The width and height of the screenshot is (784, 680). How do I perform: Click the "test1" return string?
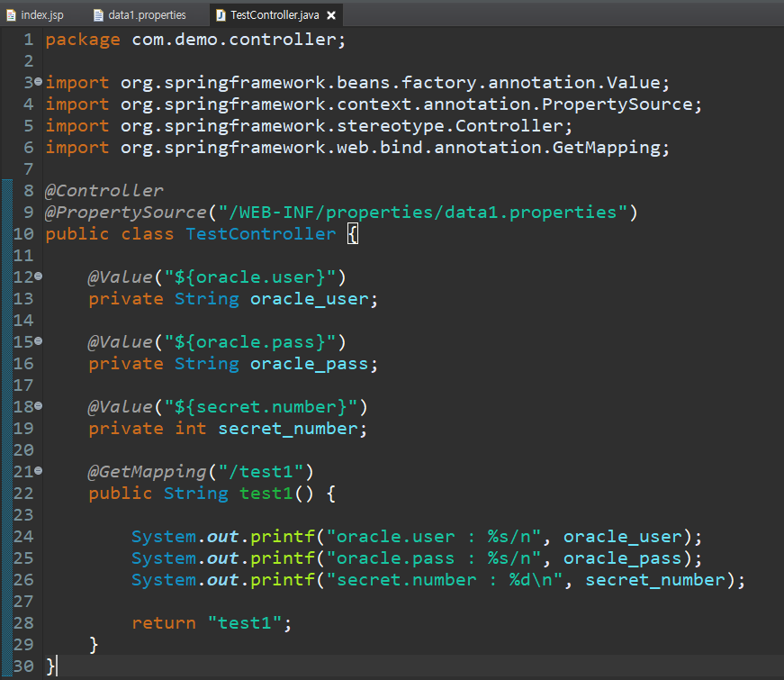[245, 623]
